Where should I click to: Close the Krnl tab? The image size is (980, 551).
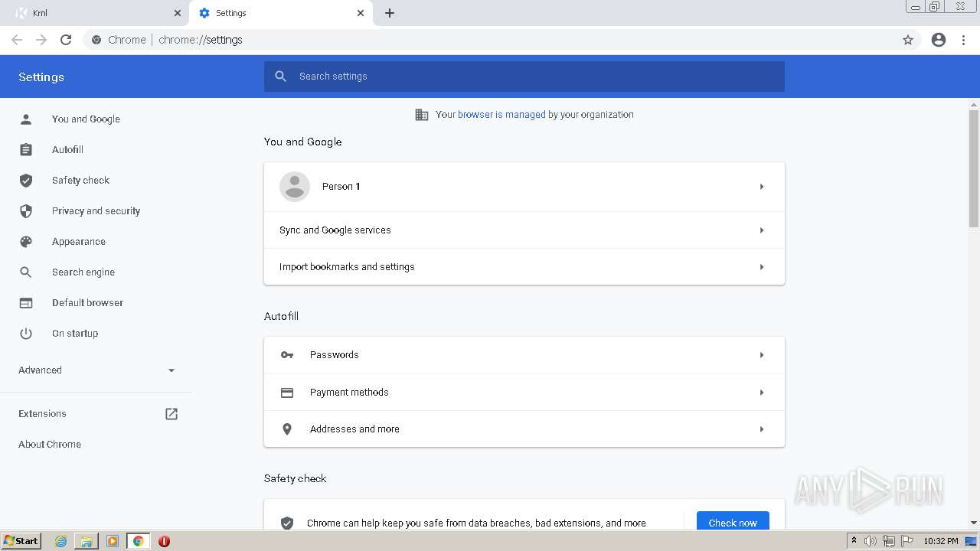(178, 13)
